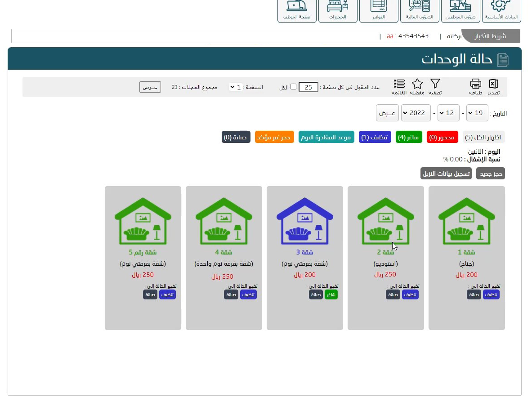Expand the day dropdown showing 19
532x401 pixels.
[477, 113]
